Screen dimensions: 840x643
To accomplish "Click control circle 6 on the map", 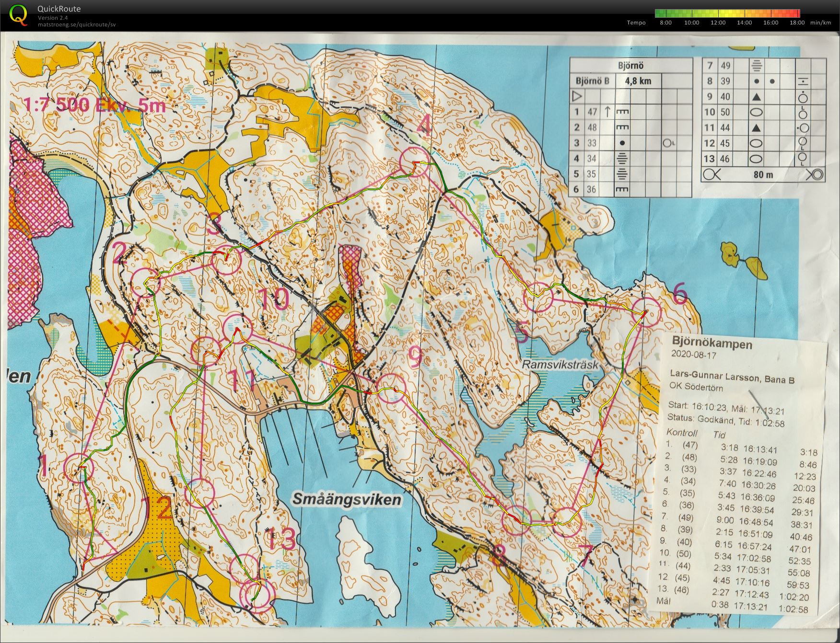I will click(x=646, y=312).
